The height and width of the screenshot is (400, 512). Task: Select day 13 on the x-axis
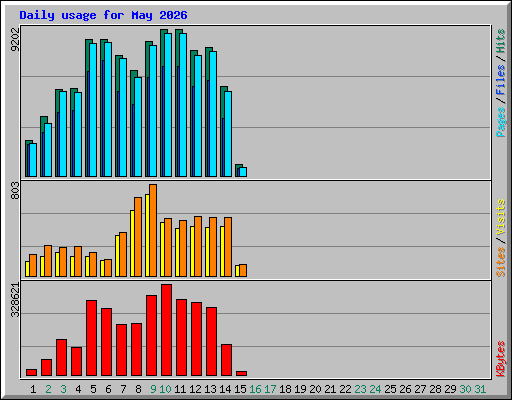tap(210, 389)
